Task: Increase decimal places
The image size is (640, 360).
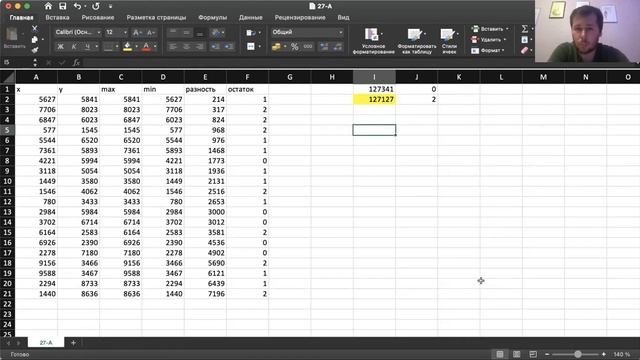Action: [324, 47]
